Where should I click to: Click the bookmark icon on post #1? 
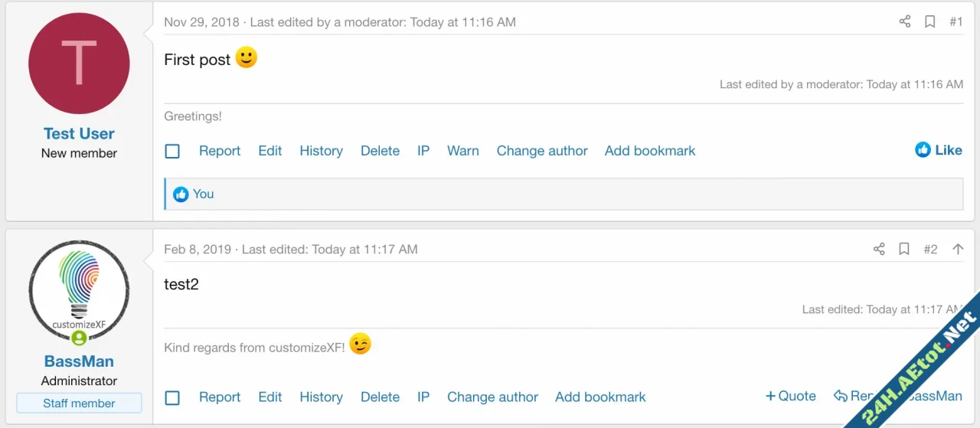tap(929, 22)
